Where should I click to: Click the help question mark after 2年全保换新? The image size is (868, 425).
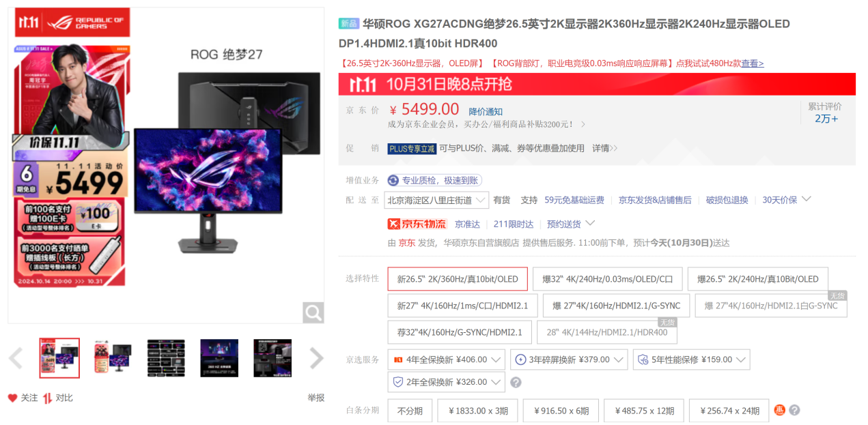click(516, 382)
